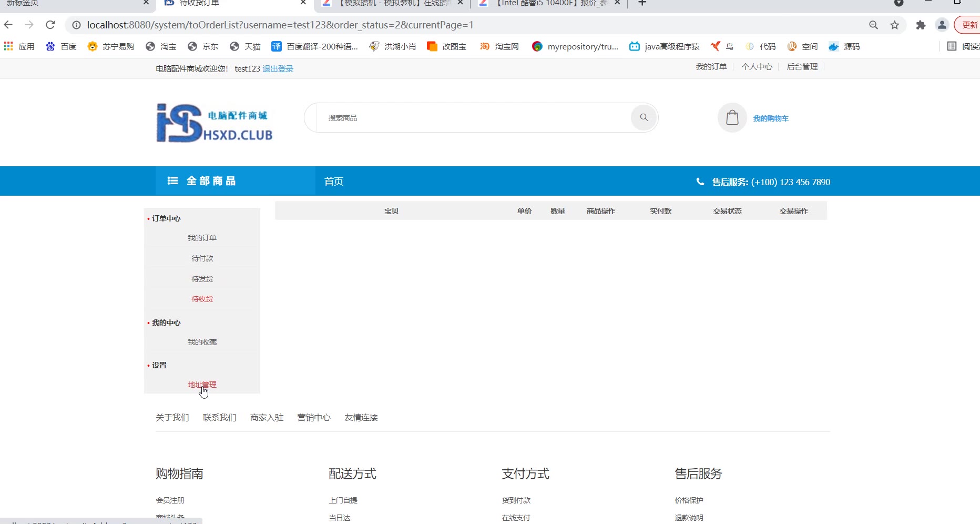Image resolution: width=980 pixels, height=524 pixels.
Task: Select 待付款 in order sidebar
Action: [x=202, y=258]
